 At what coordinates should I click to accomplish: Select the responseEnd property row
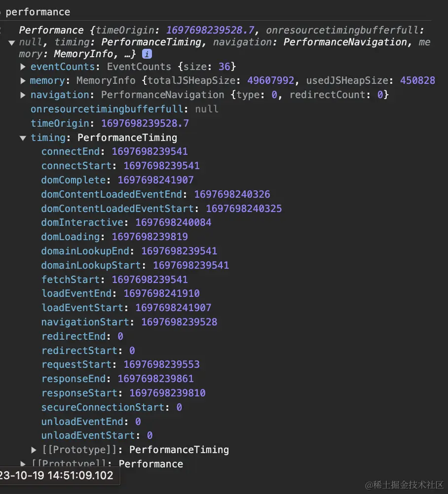coord(117,379)
